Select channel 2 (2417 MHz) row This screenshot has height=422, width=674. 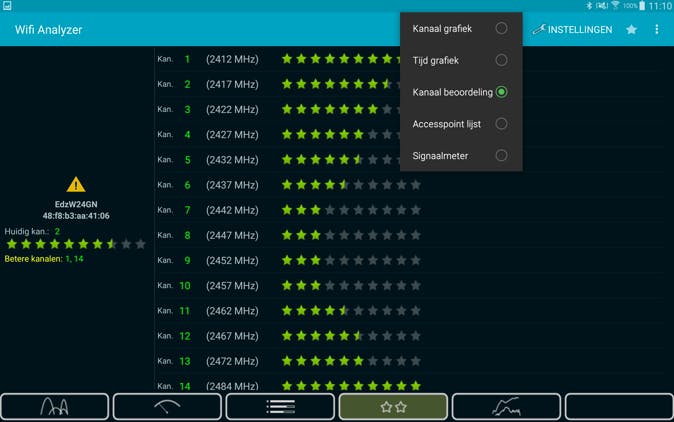click(278, 84)
